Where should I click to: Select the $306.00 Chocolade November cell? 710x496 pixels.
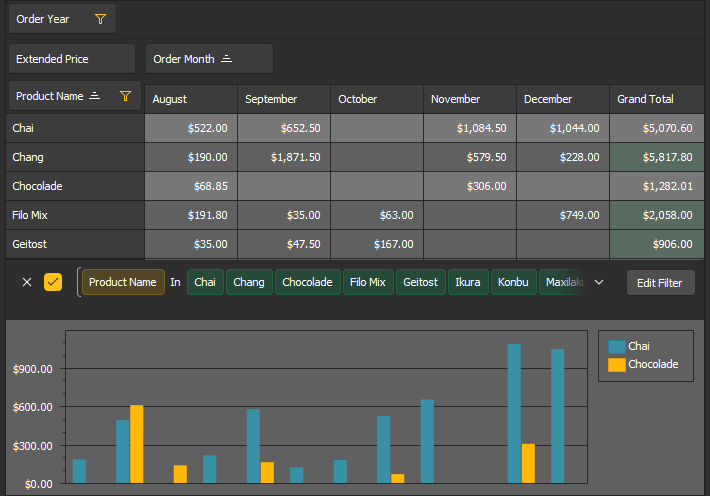(470, 186)
